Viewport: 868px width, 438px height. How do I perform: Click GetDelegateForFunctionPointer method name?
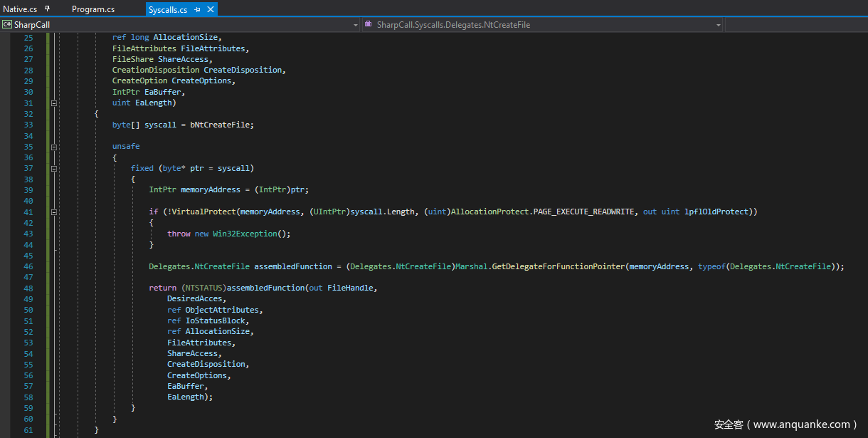pos(557,266)
